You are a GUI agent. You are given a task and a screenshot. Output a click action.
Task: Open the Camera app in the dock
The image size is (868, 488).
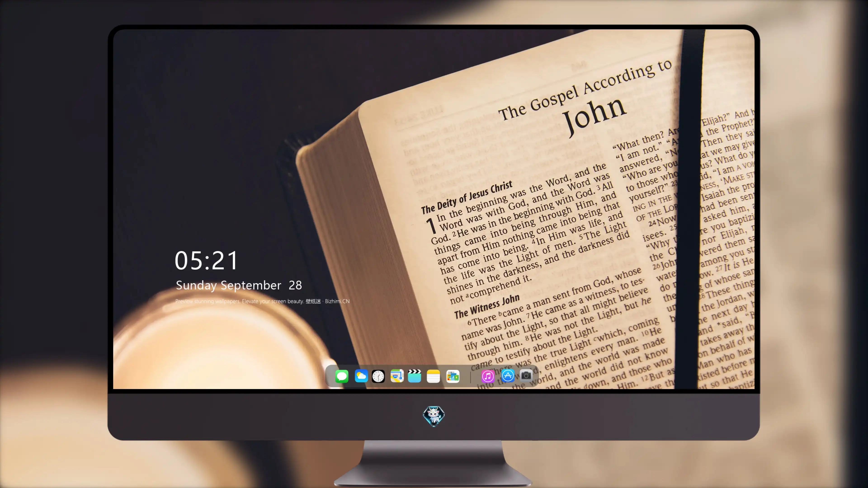526,375
